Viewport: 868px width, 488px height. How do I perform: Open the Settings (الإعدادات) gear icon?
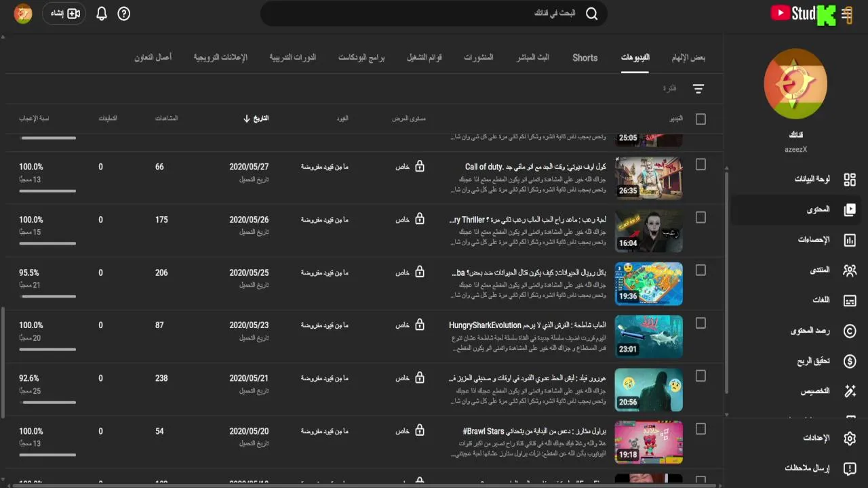(x=850, y=439)
